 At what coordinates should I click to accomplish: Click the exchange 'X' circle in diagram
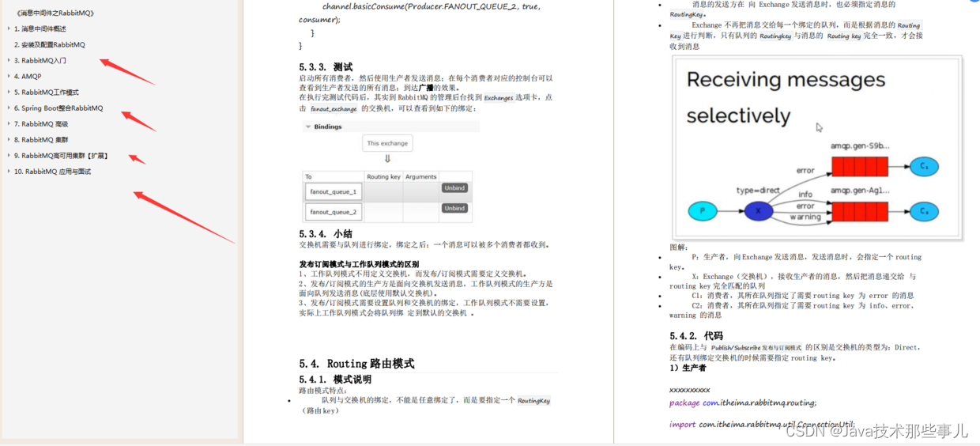point(759,211)
